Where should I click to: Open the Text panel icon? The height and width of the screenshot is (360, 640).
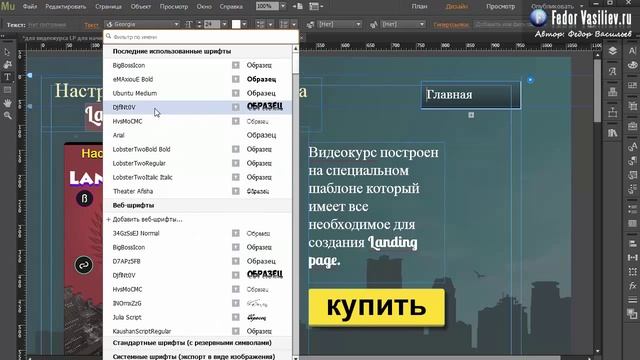[x=632, y=51]
